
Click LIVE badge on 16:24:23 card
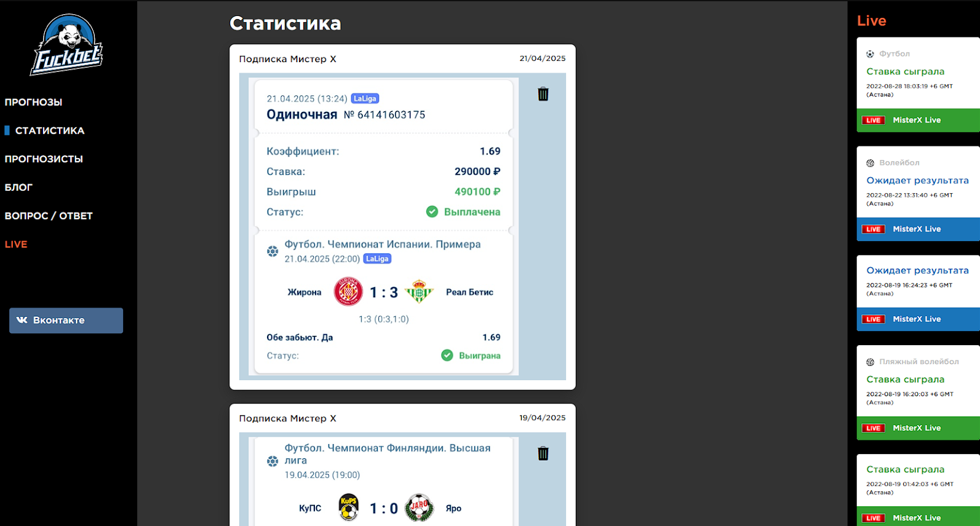[874, 319]
